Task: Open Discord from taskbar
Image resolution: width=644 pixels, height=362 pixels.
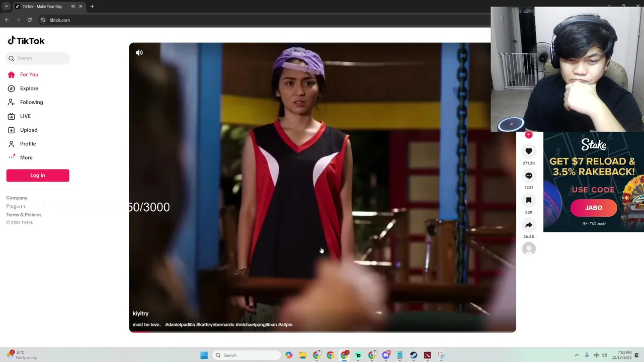Action: [386, 355]
